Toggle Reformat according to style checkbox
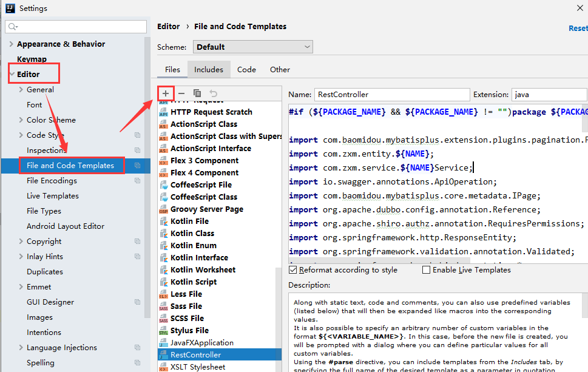The height and width of the screenshot is (372, 588). (x=293, y=270)
